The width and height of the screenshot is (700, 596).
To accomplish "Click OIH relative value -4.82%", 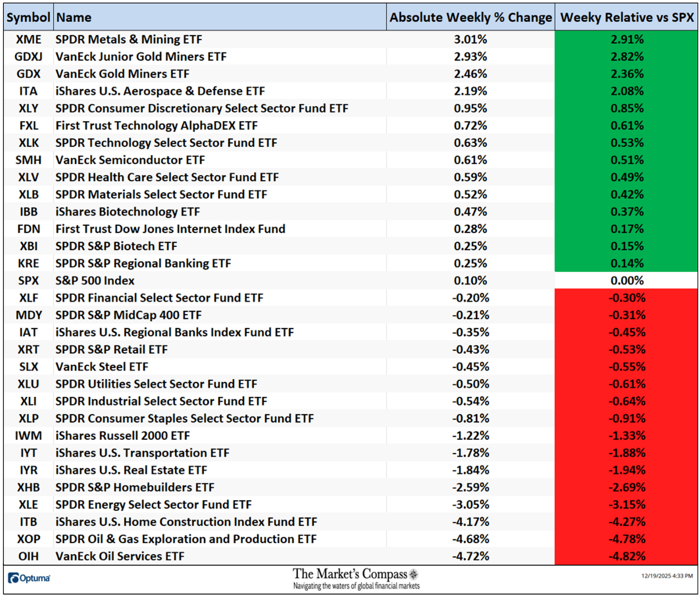I will (x=627, y=557).
